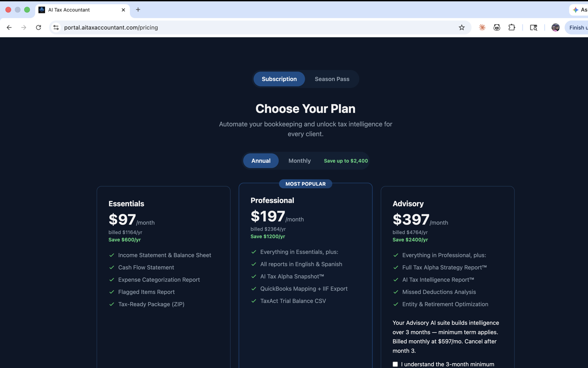Screen dimensions: 588x368
Task: Bookmark this page with the star icon
Action: click(x=461, y=27)
